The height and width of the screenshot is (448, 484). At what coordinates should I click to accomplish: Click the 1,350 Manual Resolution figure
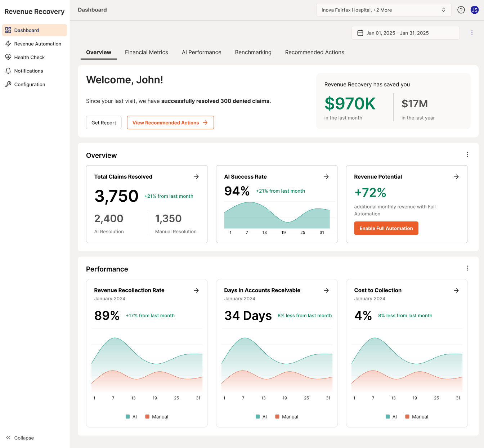[x=168, y=219]
